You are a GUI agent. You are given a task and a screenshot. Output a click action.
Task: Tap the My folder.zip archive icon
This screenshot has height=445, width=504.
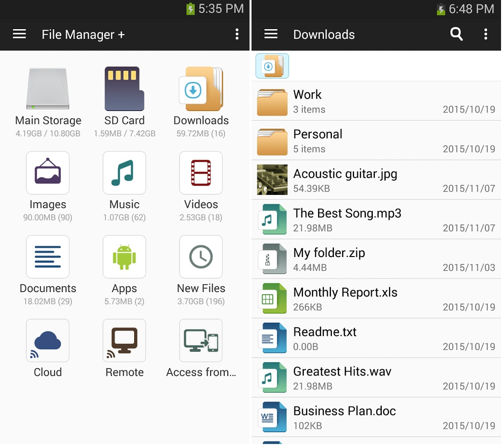click(x=272, y=259)
